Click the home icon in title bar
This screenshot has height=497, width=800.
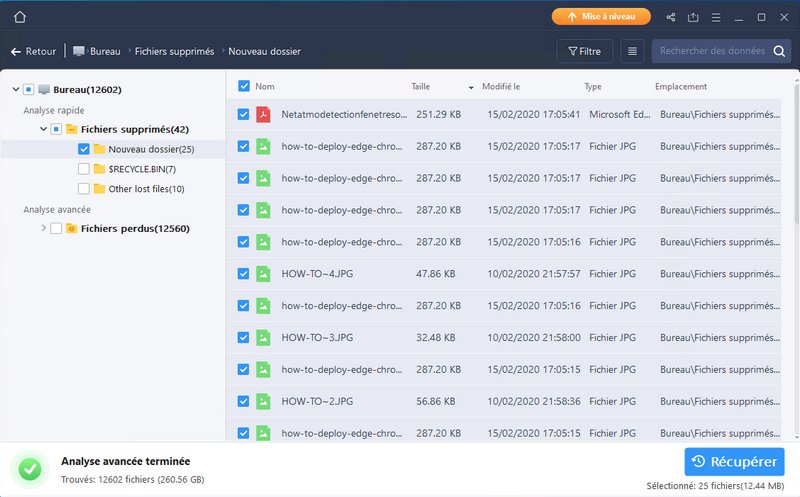(x=20, y=17)
